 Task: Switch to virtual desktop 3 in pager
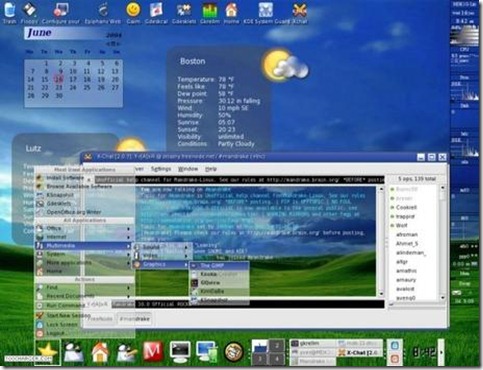coord(260,359)
